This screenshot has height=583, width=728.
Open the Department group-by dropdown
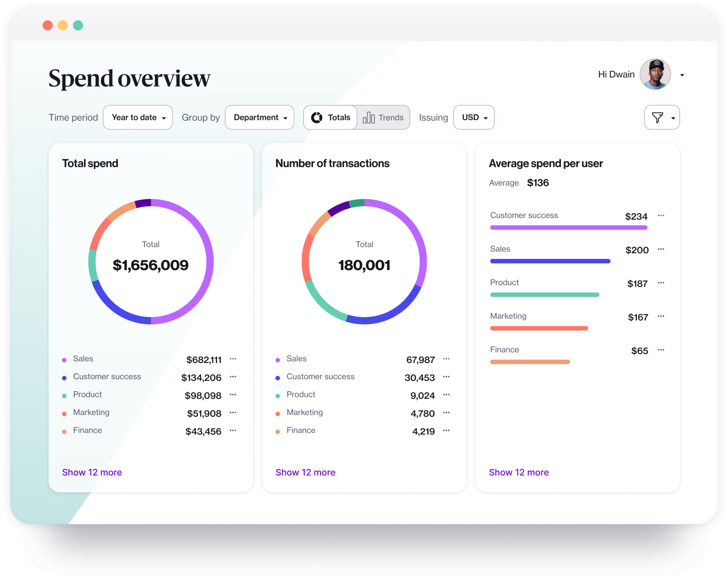[260, 117]
